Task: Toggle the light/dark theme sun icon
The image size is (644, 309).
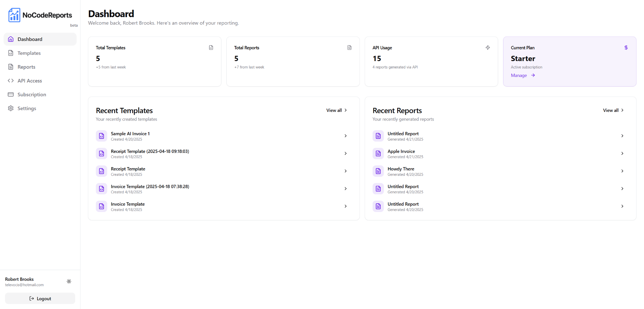Action: pos(69,281)
